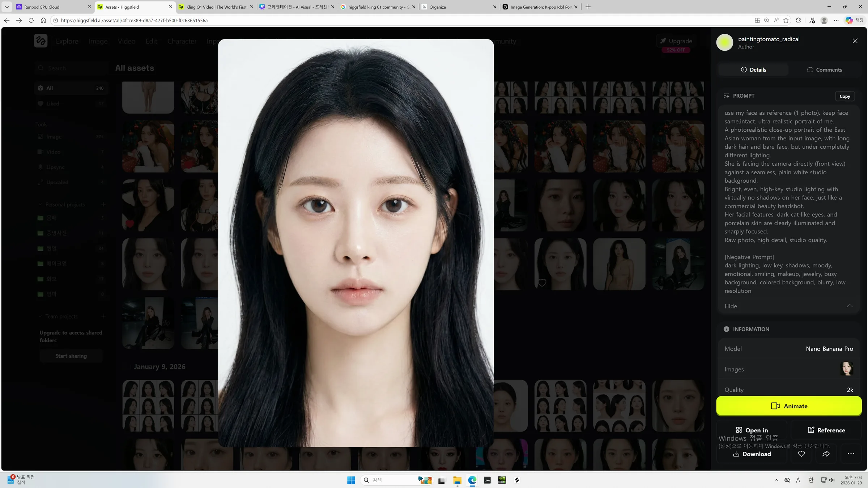This screenshot has height=488, width=868.
Task: Click the Higgsfield logo
Action: pos(41,41)
